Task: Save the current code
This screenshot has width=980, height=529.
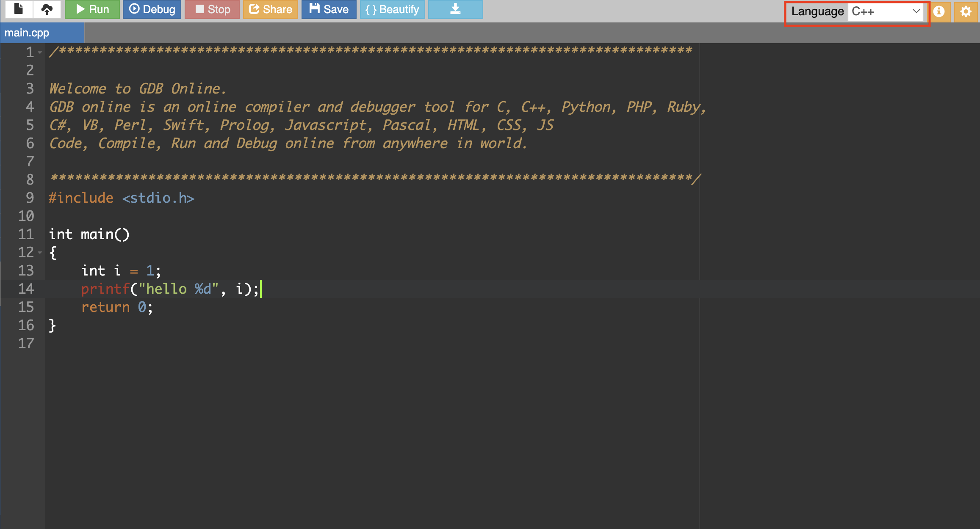Action: [x=329, y=9]
